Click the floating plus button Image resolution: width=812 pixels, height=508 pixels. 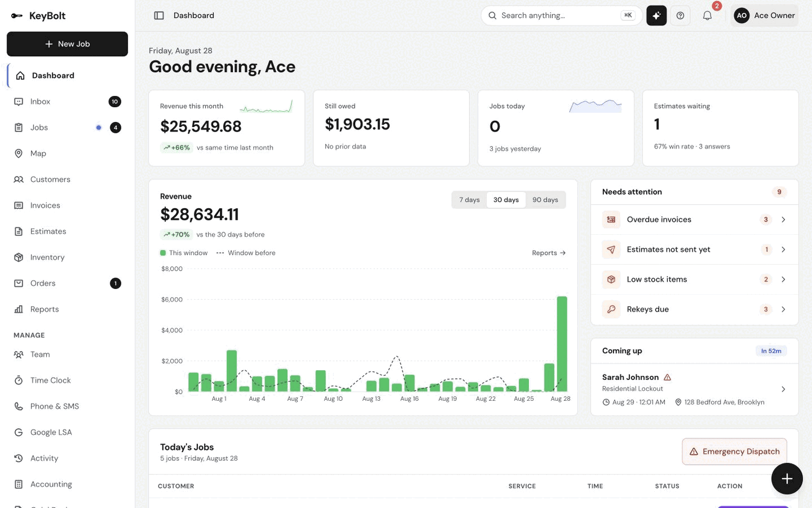click(787, 479)
